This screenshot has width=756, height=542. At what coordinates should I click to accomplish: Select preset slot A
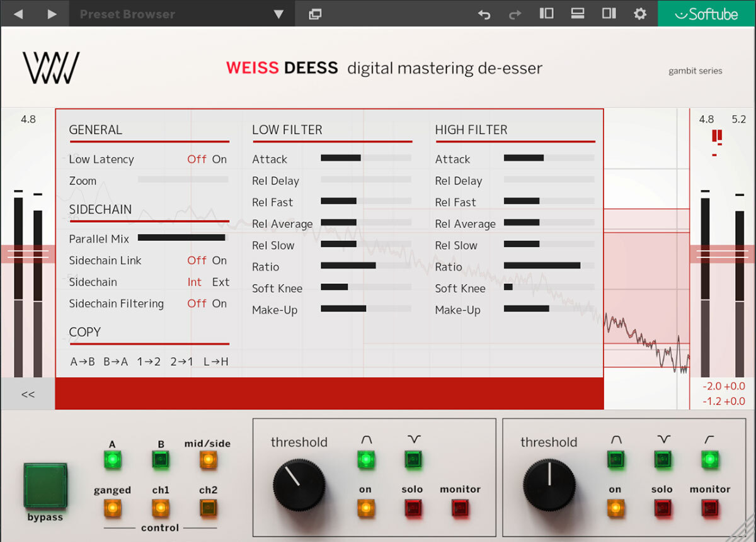112,460
